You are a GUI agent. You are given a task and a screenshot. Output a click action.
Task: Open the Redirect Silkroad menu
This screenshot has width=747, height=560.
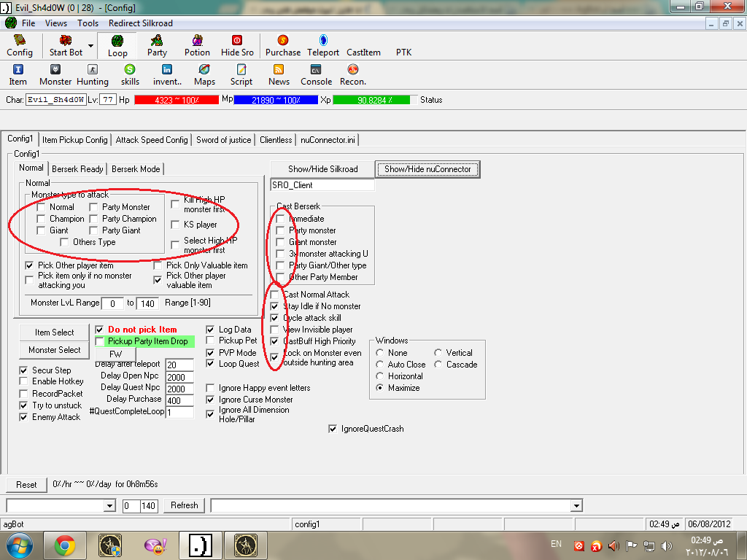pos(141,23)
